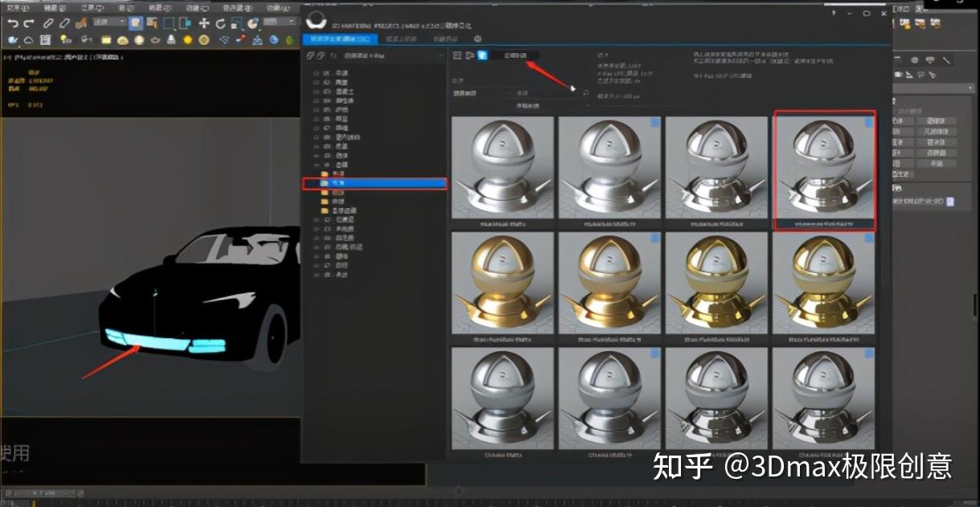980x507 pixels.
Task: Click the Undo icon on the top toolbar
Action: coord(14,22)
